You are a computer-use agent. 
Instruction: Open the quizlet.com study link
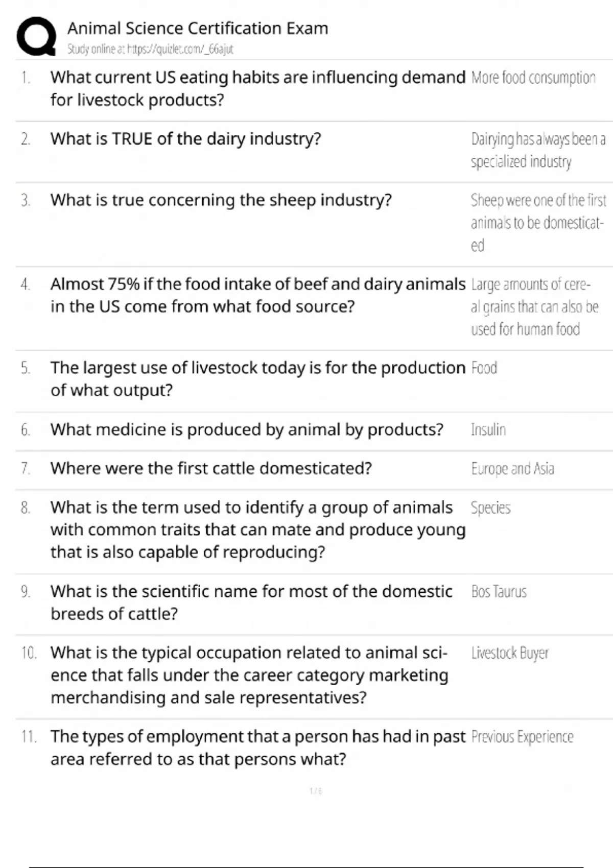pos(150,50)
